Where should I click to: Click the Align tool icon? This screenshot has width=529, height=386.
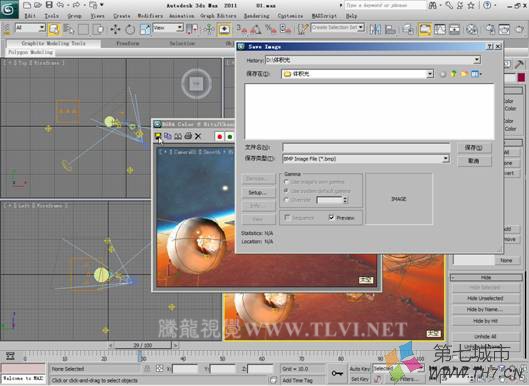(x=390, y=29)
